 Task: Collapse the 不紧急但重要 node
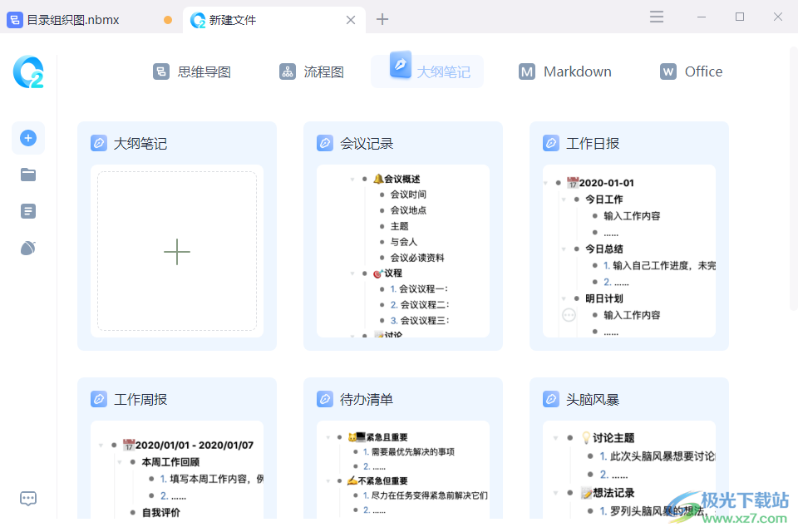click(x=328, y=480)
